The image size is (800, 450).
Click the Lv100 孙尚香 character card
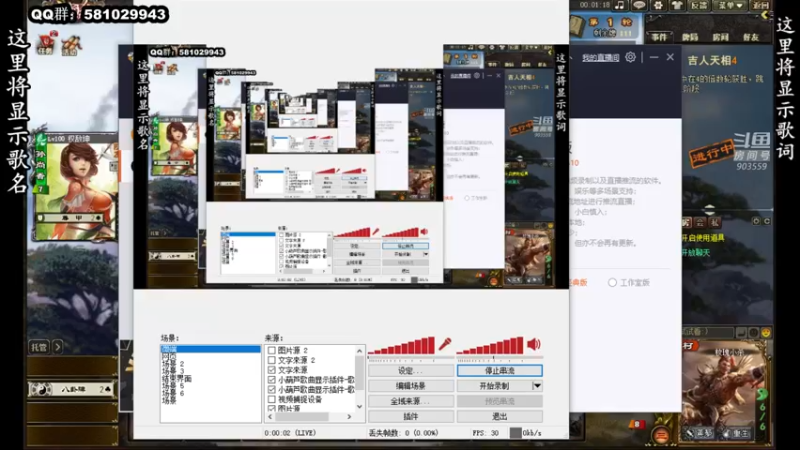click(76, 186)
